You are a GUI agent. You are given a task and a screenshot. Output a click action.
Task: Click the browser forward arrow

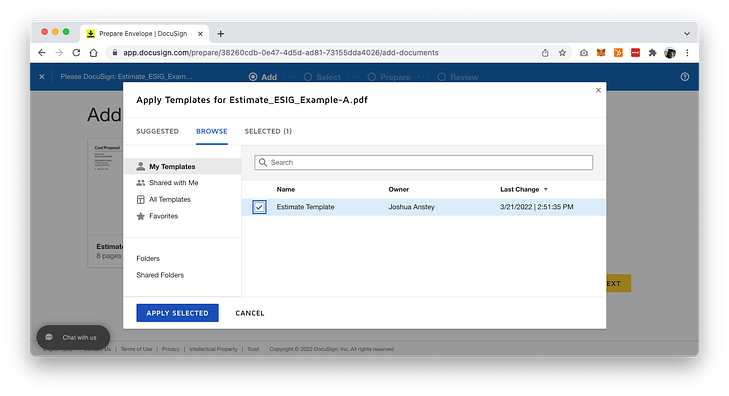pyautogui.click(x=59, y=53)
